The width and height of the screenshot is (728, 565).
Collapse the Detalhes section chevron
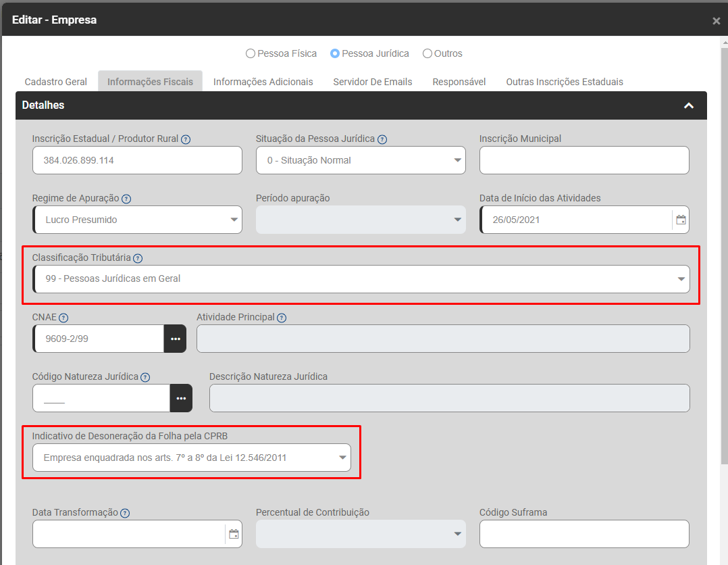[x=689, y=105]
